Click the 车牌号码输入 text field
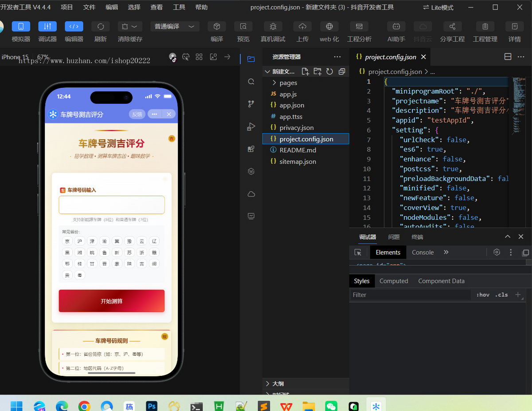Screen dimensions: 532x411 [112, 205]
